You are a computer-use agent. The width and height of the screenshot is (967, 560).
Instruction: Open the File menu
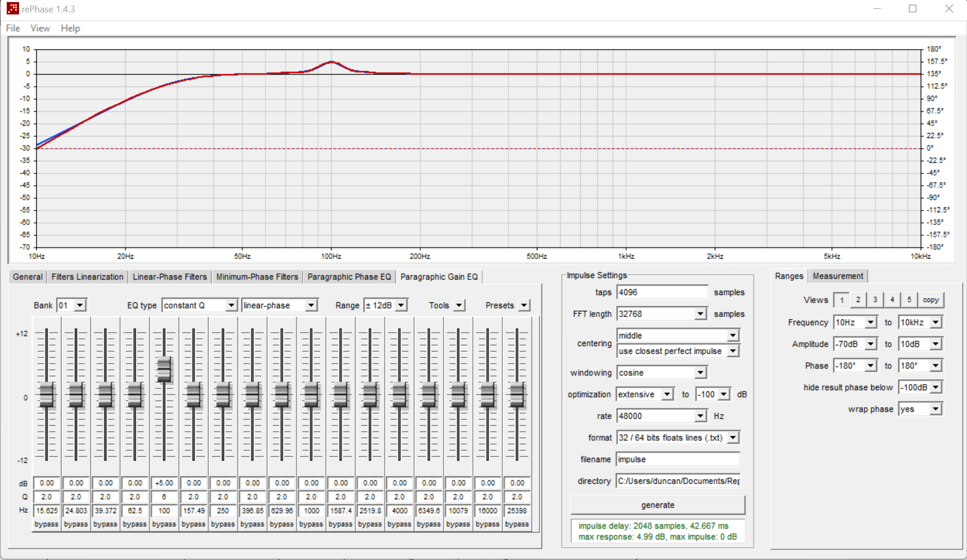click(x=13, y=28)
